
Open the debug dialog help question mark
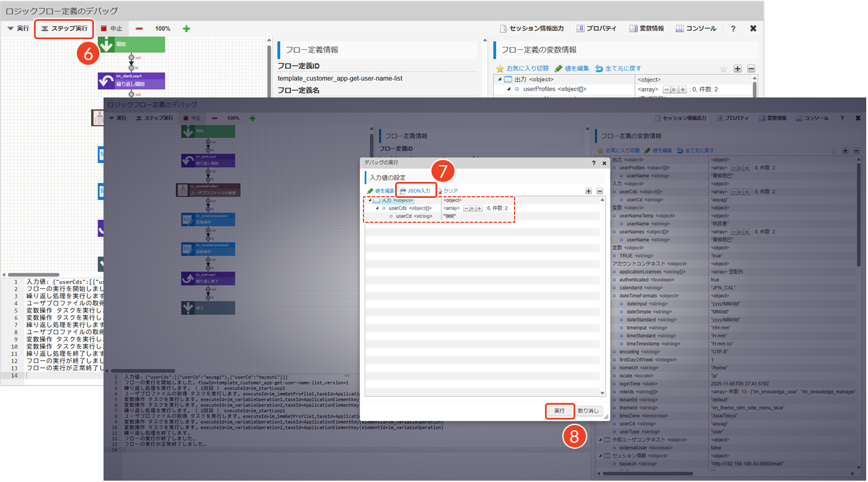[594, 162]
